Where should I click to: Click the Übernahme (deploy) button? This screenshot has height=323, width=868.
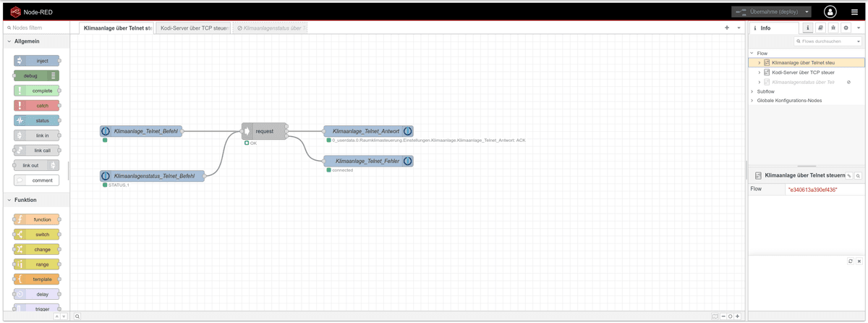click(767, 12)
